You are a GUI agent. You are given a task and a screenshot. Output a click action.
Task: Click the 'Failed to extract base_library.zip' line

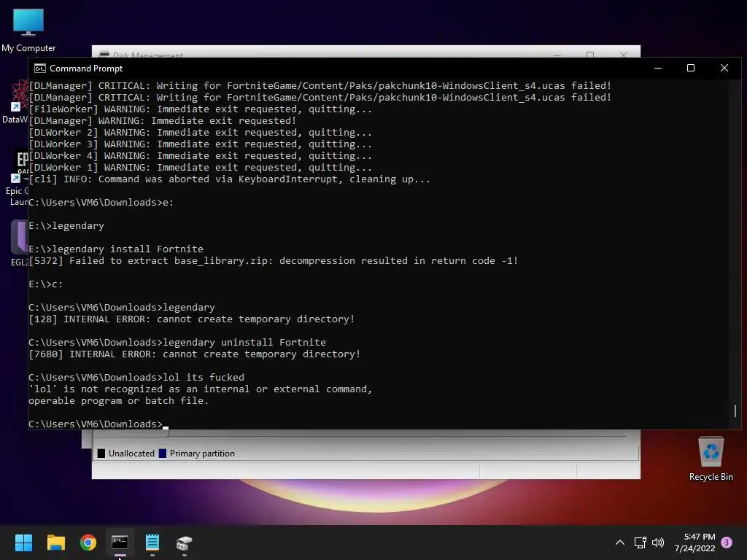coord(274,261)
